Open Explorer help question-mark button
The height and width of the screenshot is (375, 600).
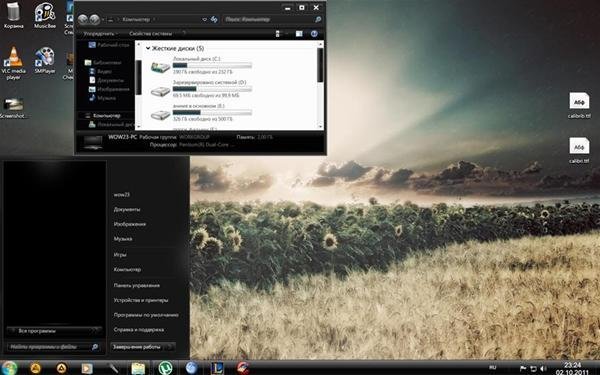click(x=314, y=34)
